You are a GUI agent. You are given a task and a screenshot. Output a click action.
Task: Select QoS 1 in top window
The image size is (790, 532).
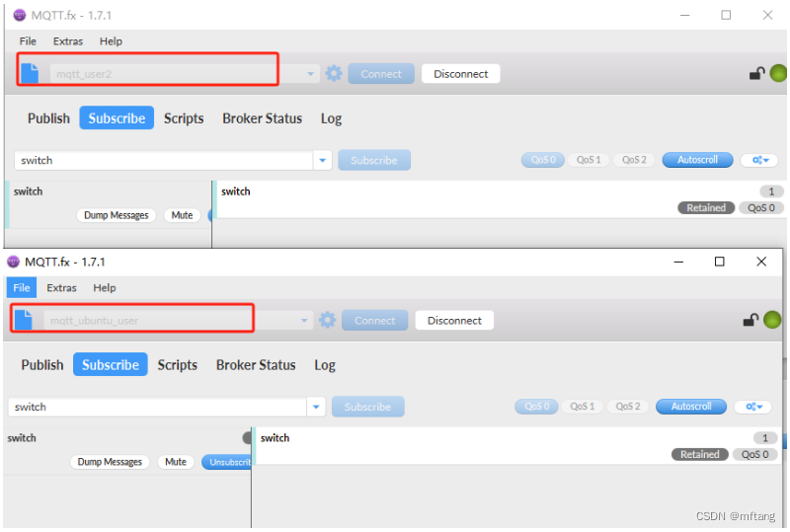[x=589, y=160]
